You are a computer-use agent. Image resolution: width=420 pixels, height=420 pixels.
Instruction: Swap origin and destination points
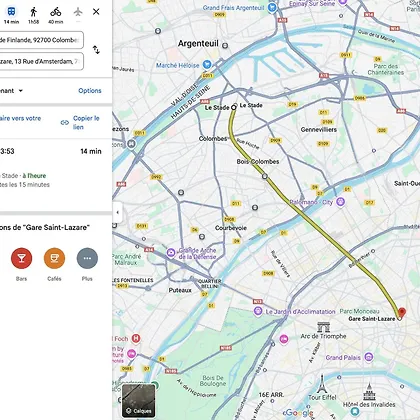point(96,50)
